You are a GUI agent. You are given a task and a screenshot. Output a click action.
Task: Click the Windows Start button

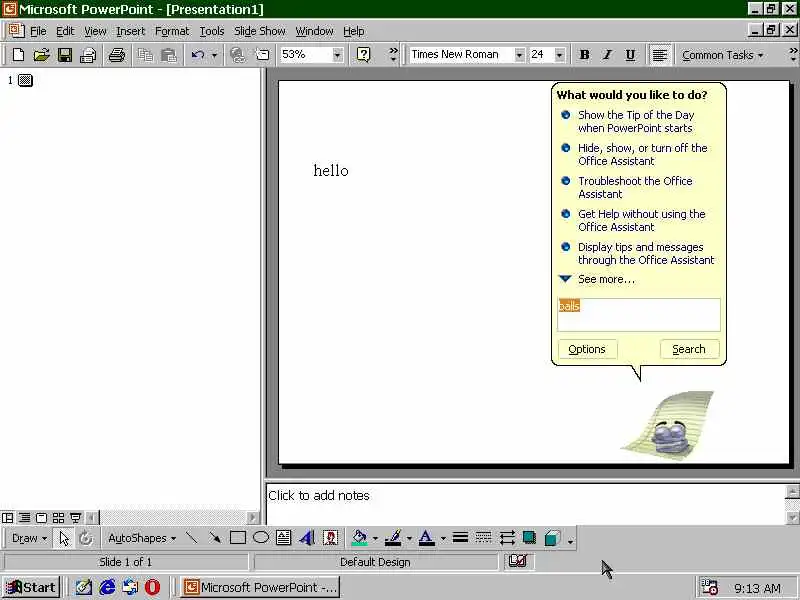click(31, 587)
